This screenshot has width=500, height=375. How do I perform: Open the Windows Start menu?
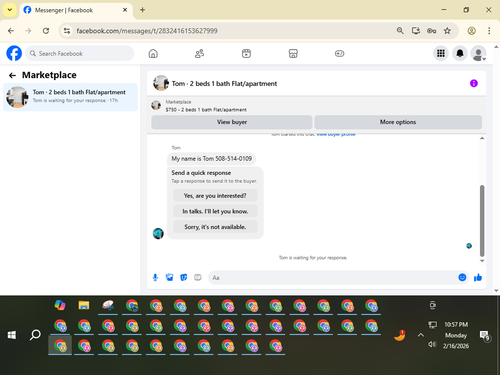point(12,335)
